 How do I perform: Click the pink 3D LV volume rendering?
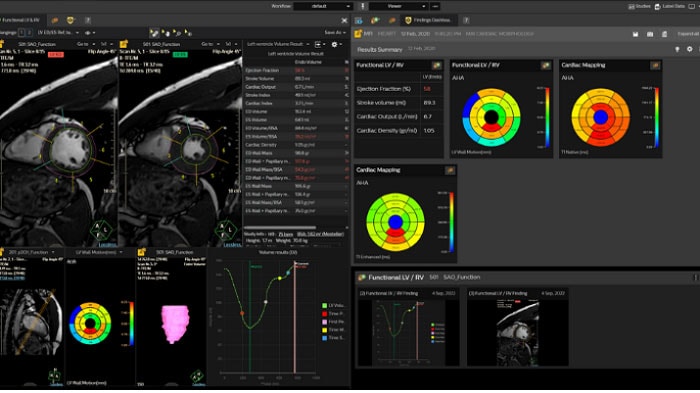(x=175, y=324)
